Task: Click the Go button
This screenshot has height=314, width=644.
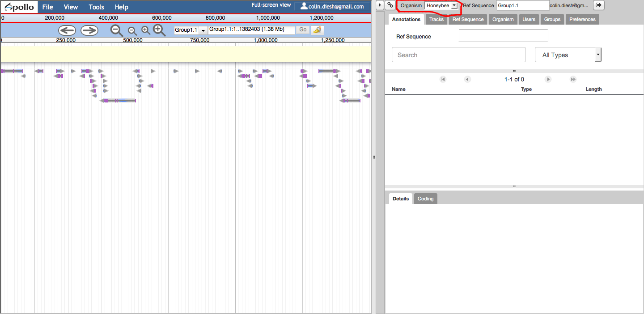Action: [x=303, y=30]
